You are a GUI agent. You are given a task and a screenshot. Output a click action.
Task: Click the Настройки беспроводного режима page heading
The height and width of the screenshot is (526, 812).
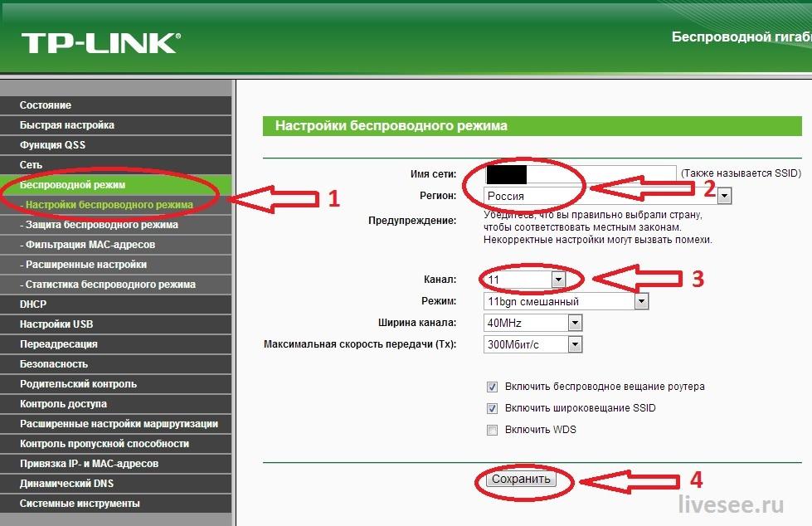[x=391, y=126]
